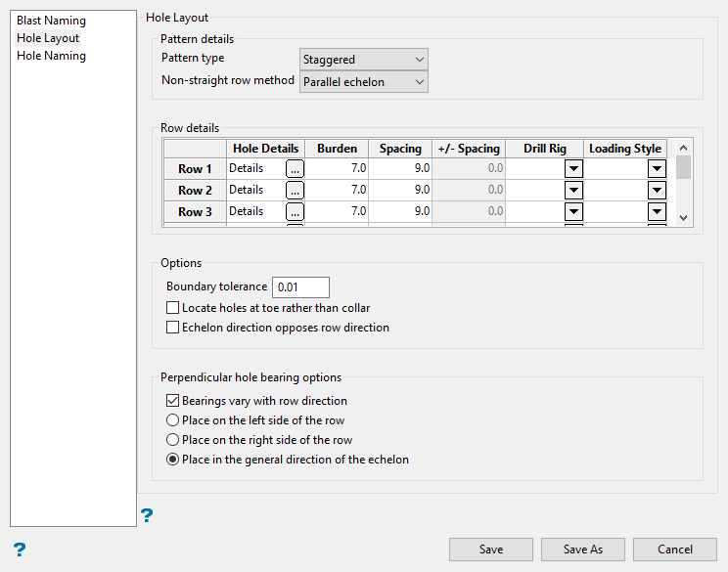Select Place on the left side of the row
The image size is (728, 572).
[173, 420]
